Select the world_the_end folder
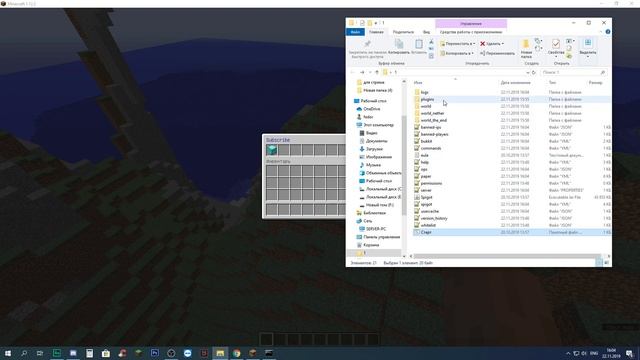The image size is (640, 360). (433, 120)
